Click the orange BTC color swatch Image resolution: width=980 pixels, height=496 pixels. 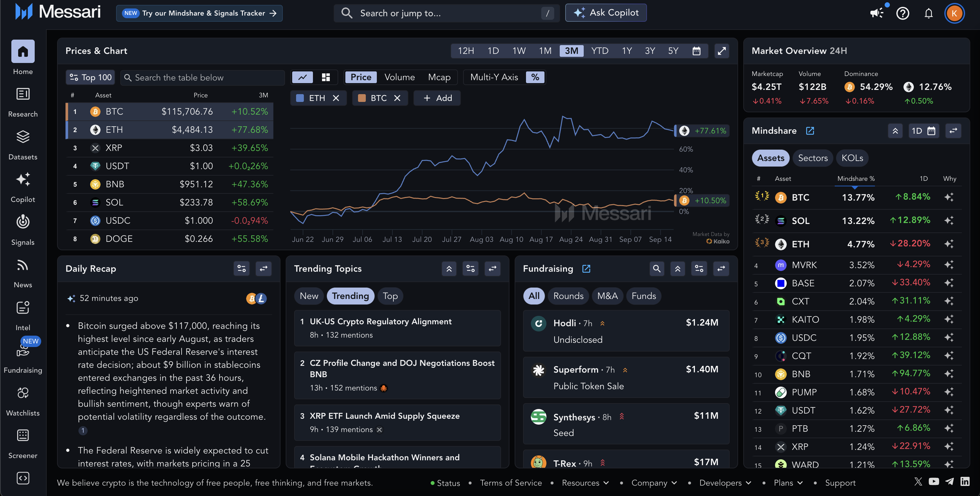coord(362,98)
